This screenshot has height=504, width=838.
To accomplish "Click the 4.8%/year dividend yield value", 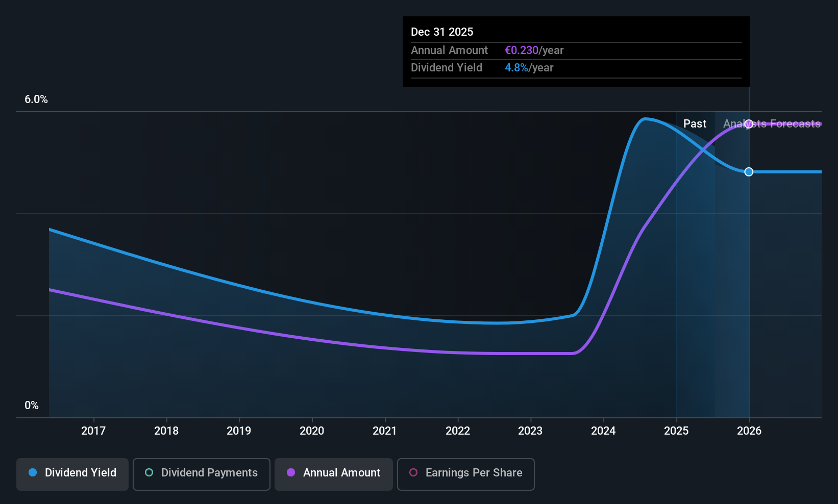I will [529, 68].
